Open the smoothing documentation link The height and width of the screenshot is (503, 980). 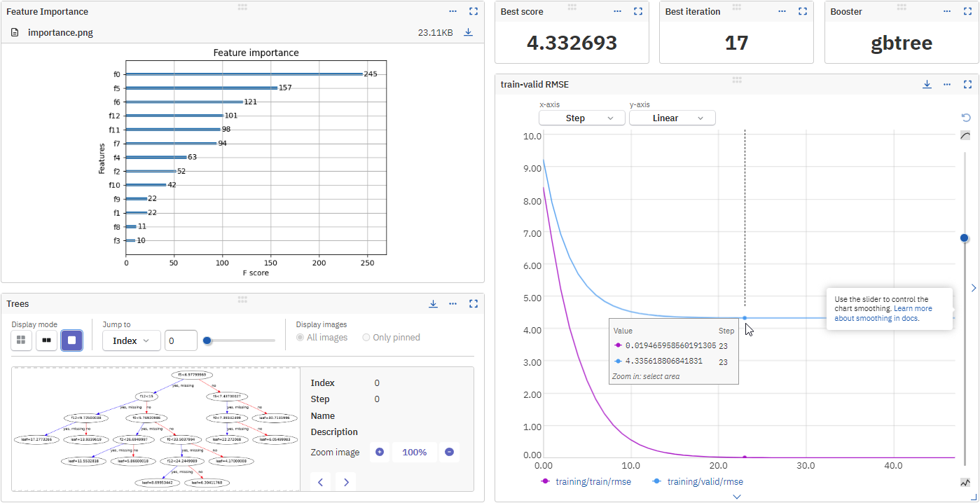pos(913,308)
